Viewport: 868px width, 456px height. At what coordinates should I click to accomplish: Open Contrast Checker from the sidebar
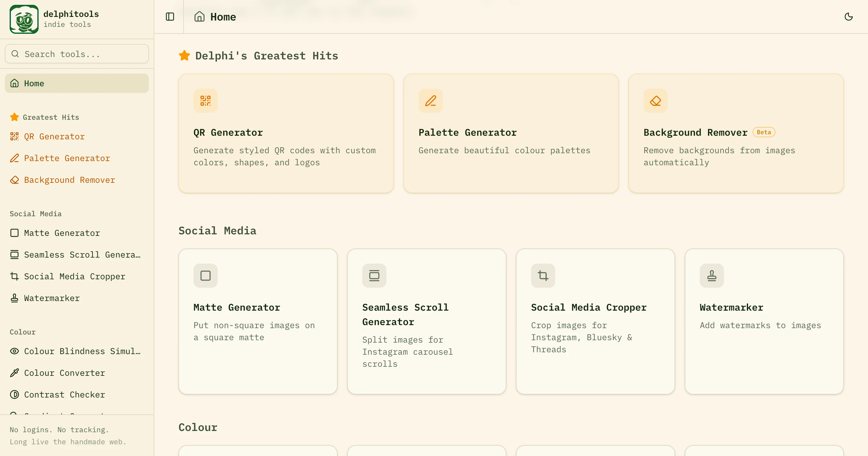[77, 394]
